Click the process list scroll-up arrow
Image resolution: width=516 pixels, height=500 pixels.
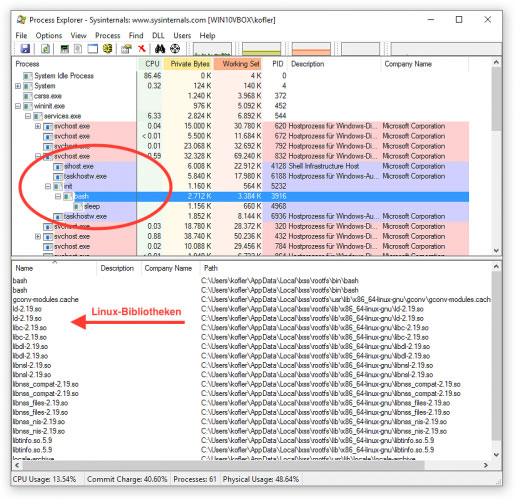(496, 62)
